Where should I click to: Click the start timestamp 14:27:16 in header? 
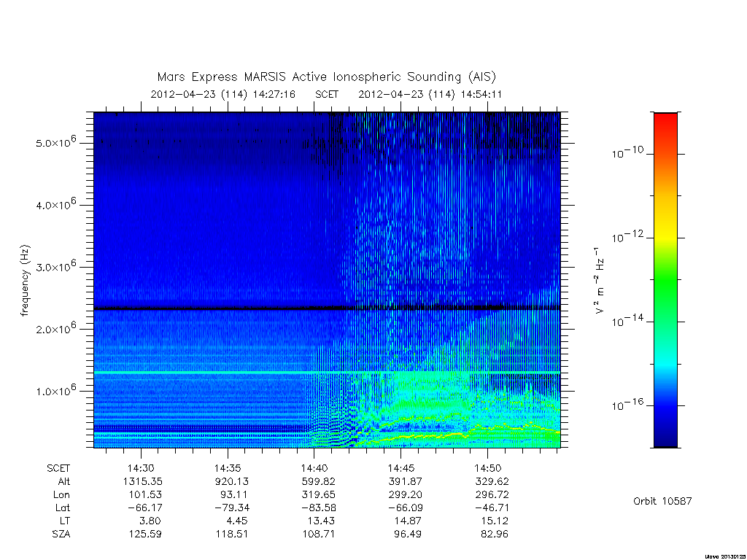coord(274,94)
